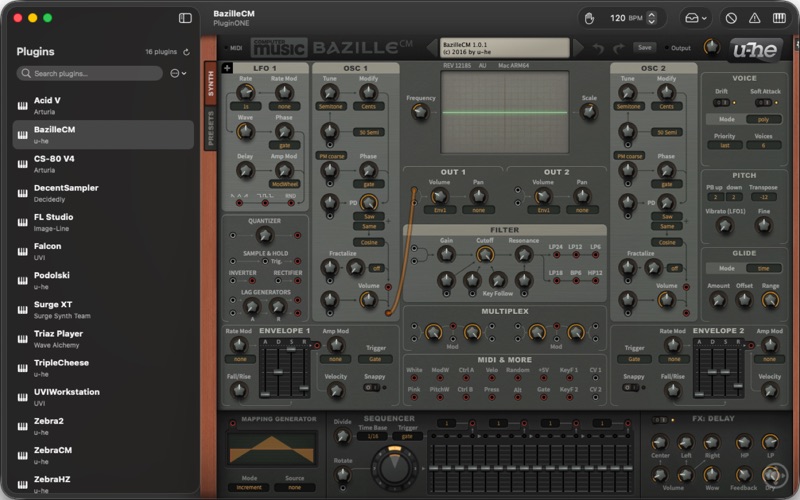Click the Search plugins field

[x=90, y=73]
